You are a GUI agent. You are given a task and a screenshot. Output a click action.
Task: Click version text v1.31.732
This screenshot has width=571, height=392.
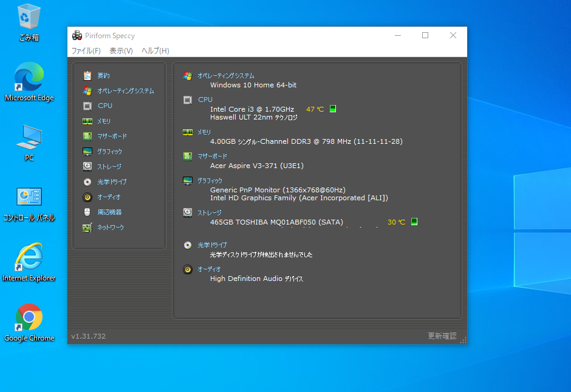[89, 336]
